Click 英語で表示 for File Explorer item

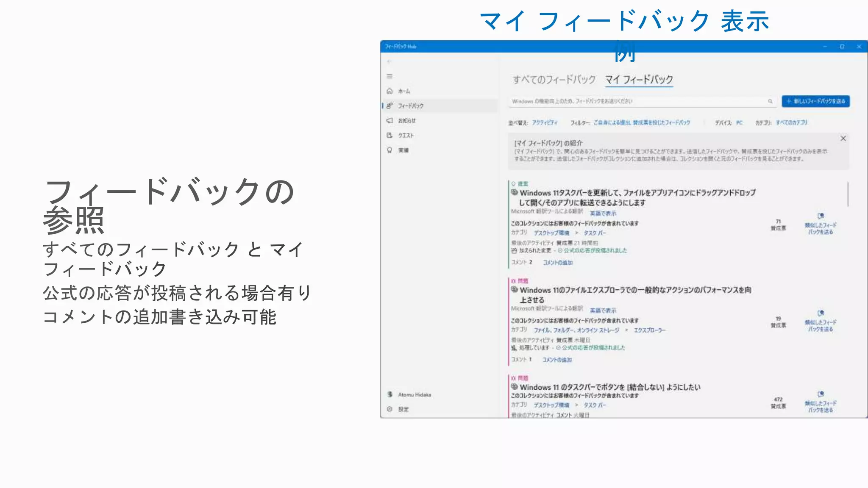point(603,311)
